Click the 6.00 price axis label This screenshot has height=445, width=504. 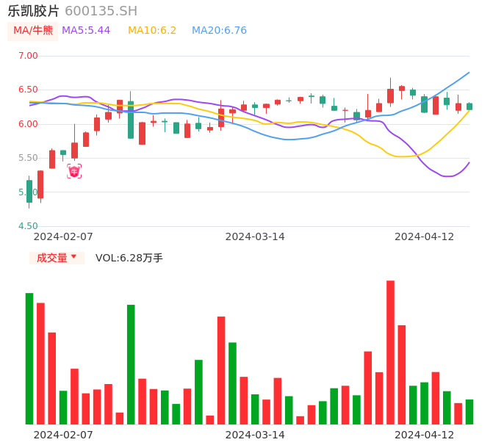point(28,124)
